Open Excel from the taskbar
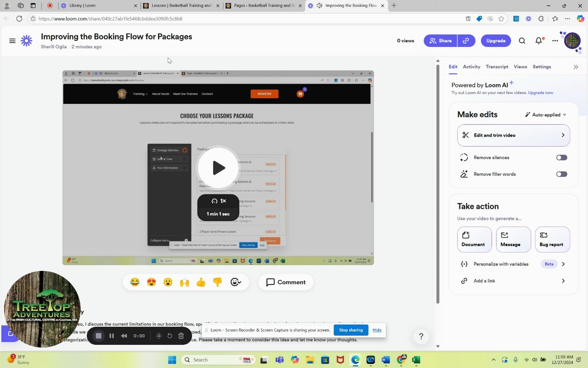Viewport: 588px width, 368px height. point(416,360)
